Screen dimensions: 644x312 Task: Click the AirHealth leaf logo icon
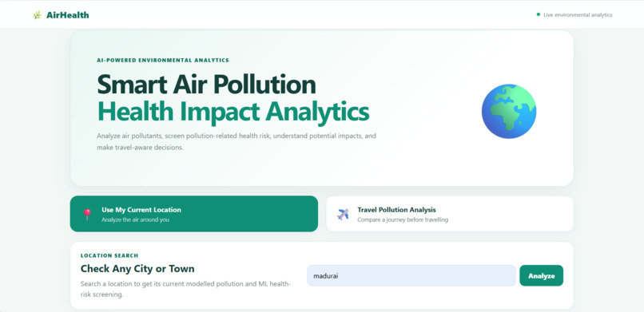coord(38,15)
